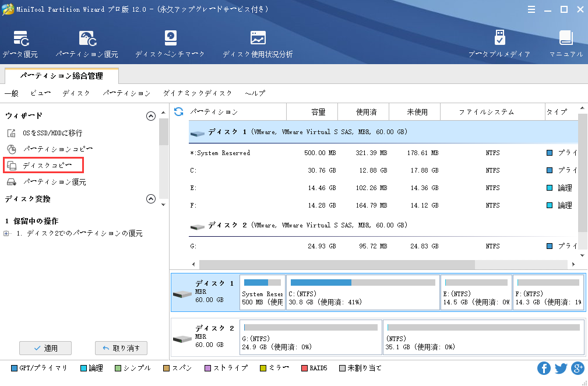Image resolution: width=588 pixels, height=386 pixels.
Task: Open the 一般 menu
Action: click(11, 93)
